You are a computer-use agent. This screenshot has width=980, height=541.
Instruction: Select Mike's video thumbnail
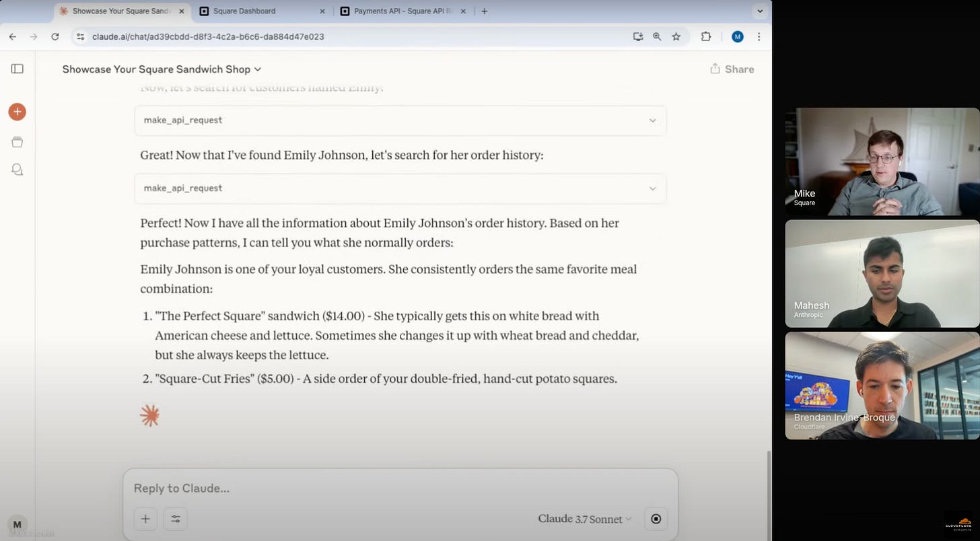pyautogui.click(x=882, y=161)
